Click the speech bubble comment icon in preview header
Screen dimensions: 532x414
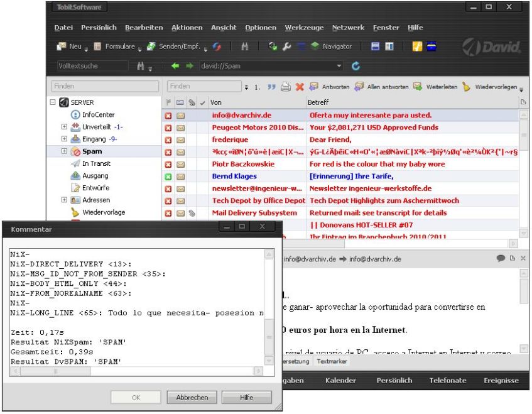[501, 258]
